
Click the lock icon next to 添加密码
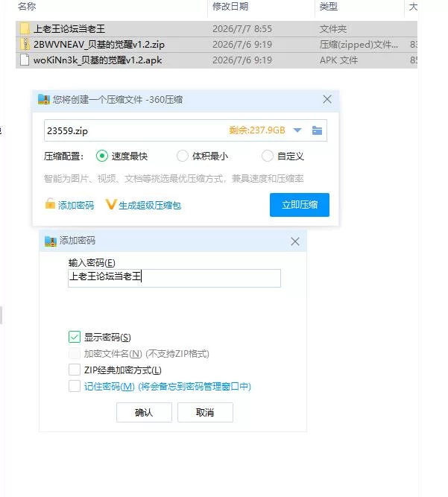[x=50, y=204]
